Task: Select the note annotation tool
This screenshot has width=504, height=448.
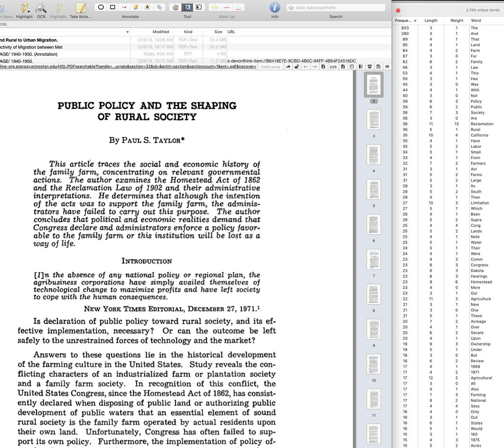Action: (x=136, y=7)
